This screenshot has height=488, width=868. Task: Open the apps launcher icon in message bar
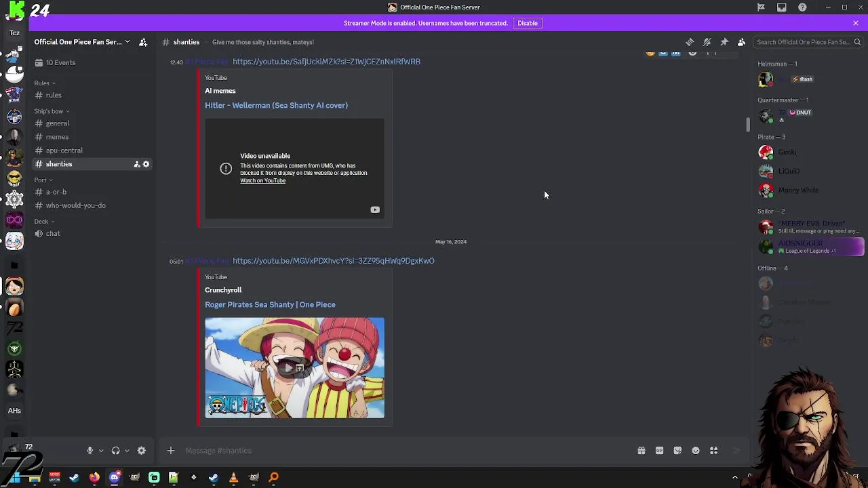[x=713, y=451]
